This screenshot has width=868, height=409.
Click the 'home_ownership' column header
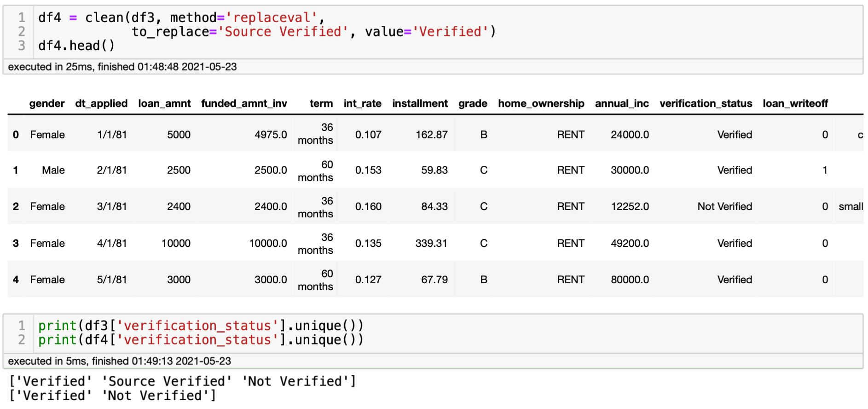pos(541,104)
